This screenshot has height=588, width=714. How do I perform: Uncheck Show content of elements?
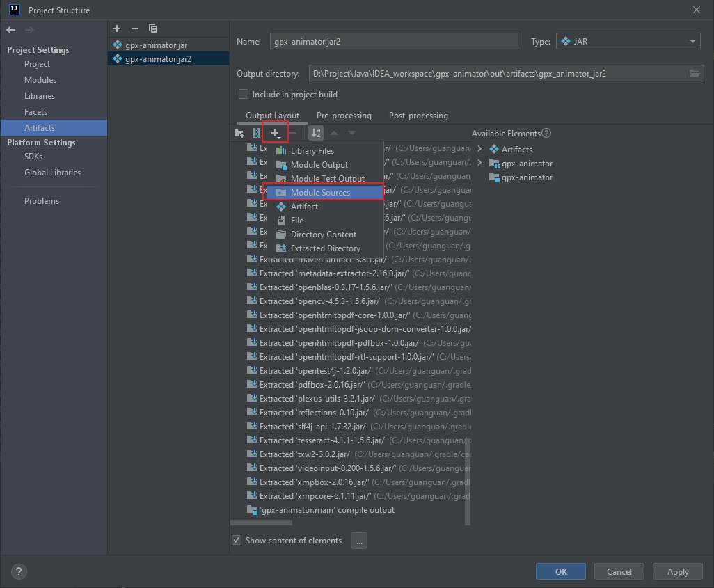click(x=237, y=540)
